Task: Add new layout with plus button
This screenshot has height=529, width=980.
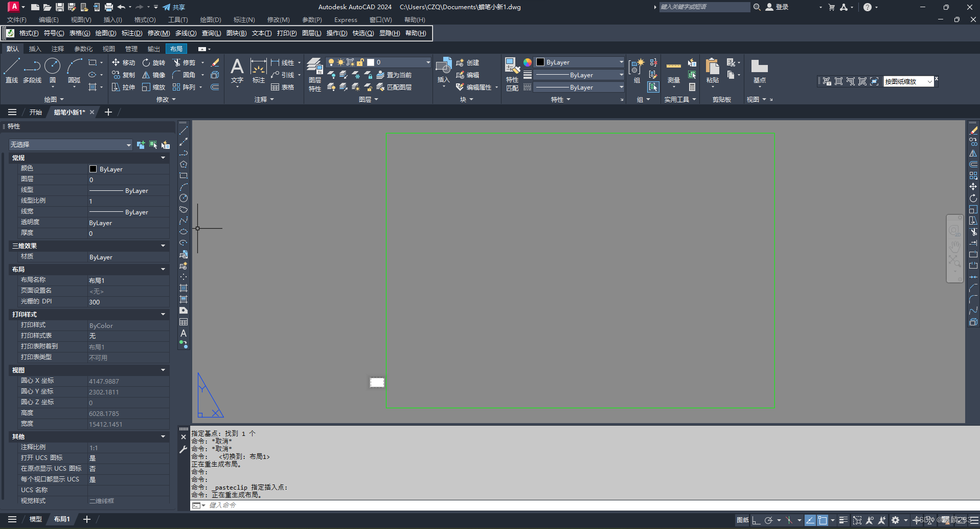Action: tap(87, 519)
